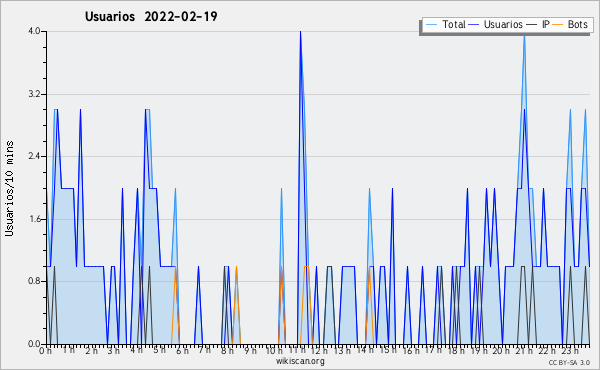
Task: Click the '8 h' x-axis label
Action: click(227, 350)
